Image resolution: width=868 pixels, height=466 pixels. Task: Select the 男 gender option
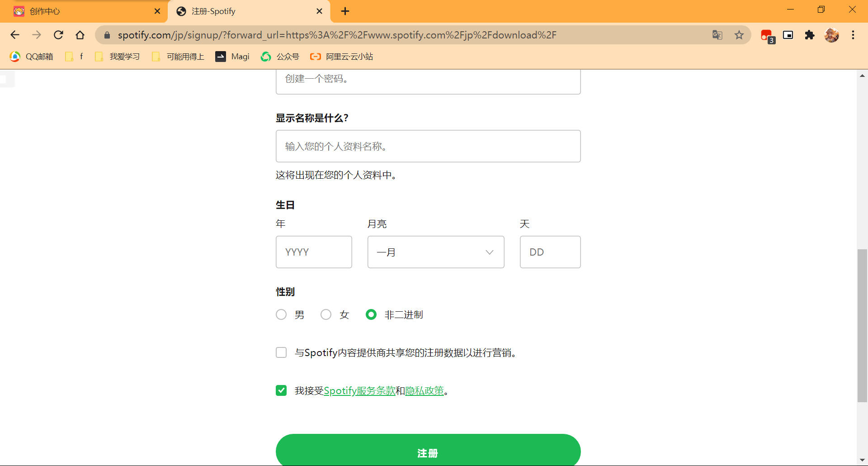pyautogui.click(x=281, y=314)
